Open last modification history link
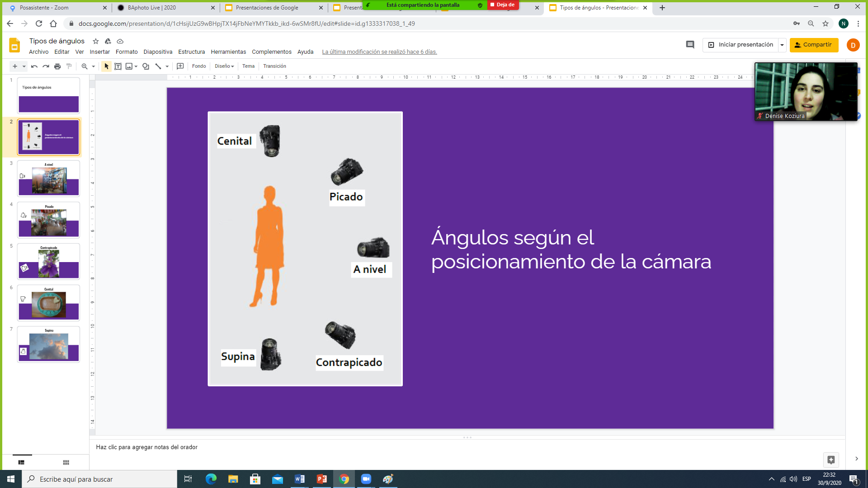This screenshot has height=488, width=868. click(379, 52)
